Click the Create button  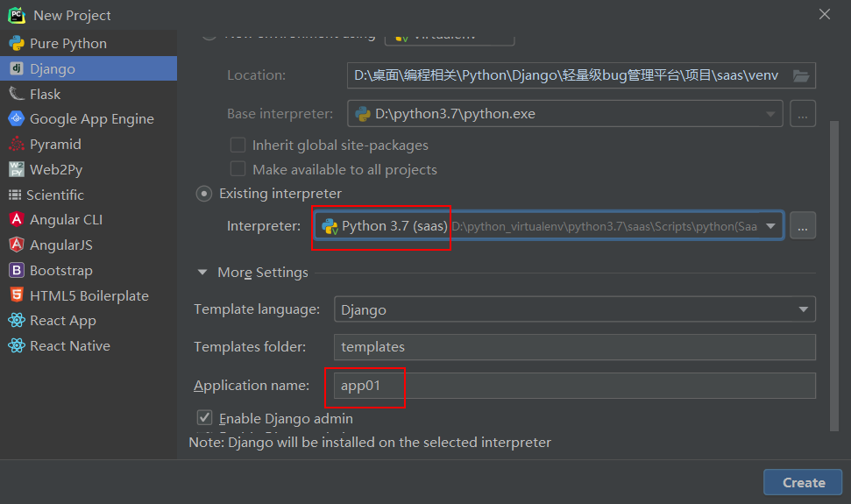tap(803, 482)
